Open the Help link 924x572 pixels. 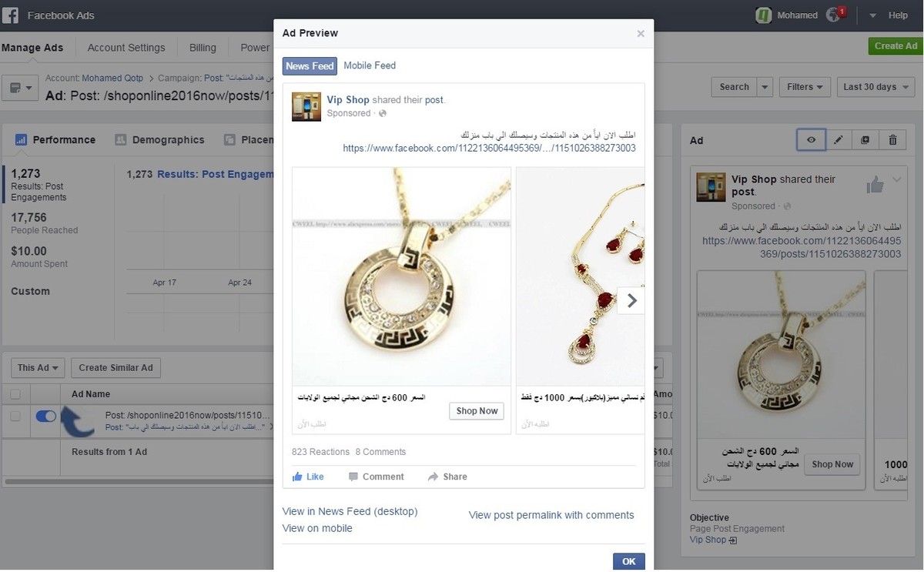(x=898, y=15)
